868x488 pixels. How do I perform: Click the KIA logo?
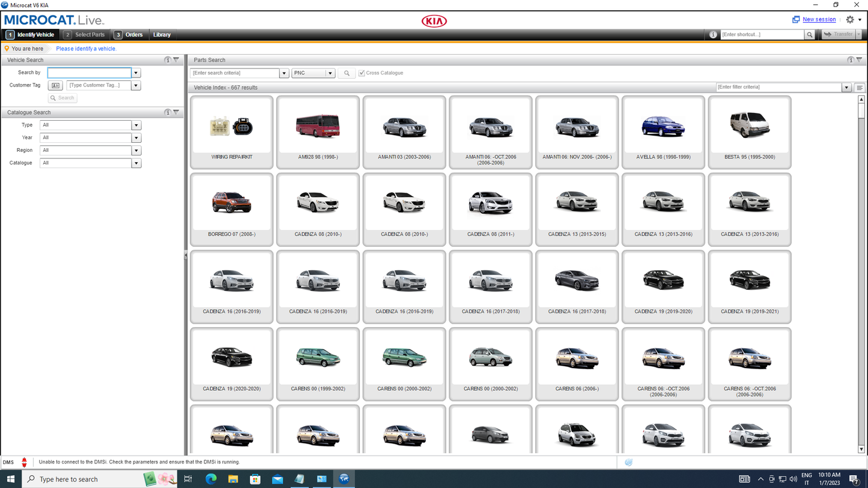click(x=434, y=21)
